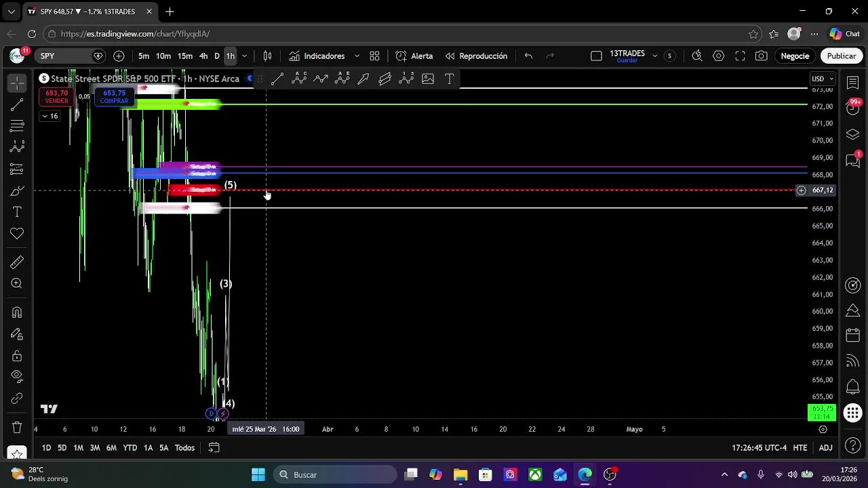Activate the zoom in tool
Screen dimensions: 868x488
[x=17, y=283]
